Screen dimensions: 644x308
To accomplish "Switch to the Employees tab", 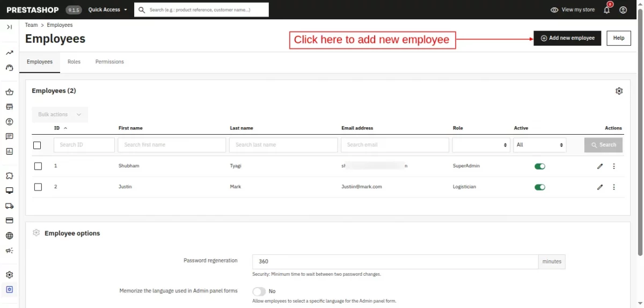I will (40, 62).
